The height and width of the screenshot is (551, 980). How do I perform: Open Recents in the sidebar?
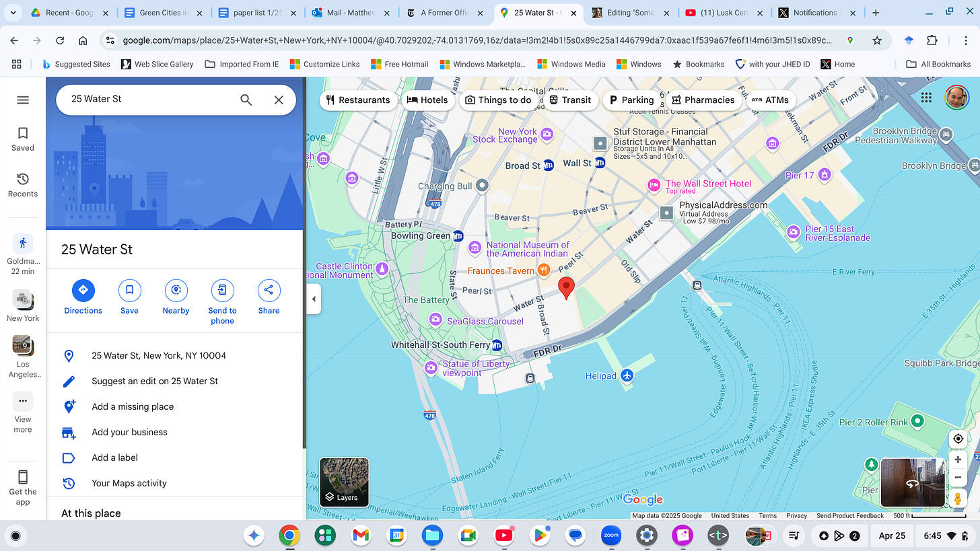pos(23,185)
